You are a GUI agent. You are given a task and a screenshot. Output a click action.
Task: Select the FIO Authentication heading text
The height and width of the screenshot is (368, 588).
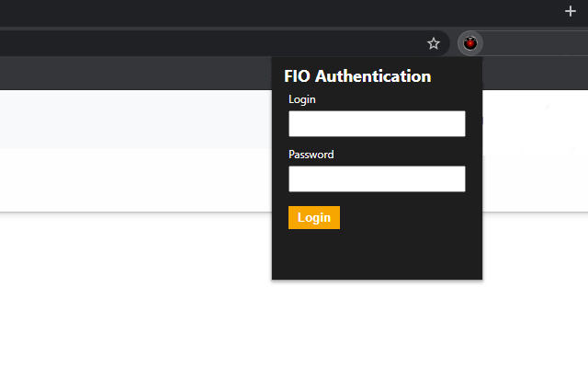tap(357, 76)
